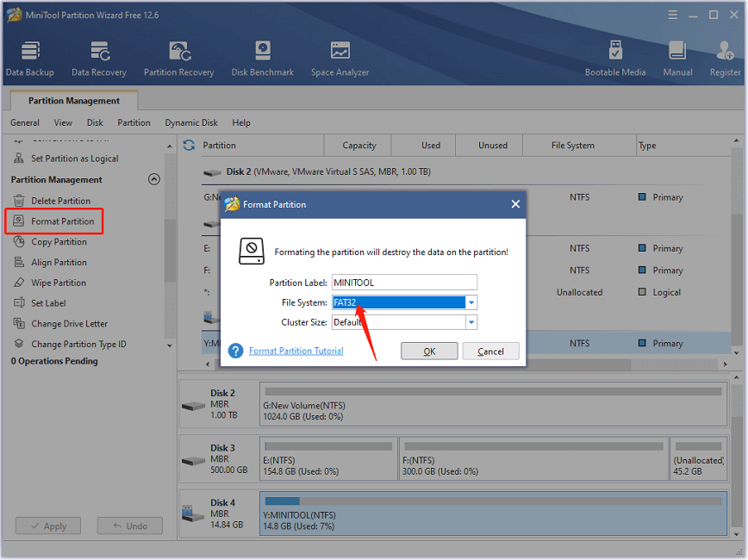
Task: Click the Set Label icon
Action: pos(19,303)
